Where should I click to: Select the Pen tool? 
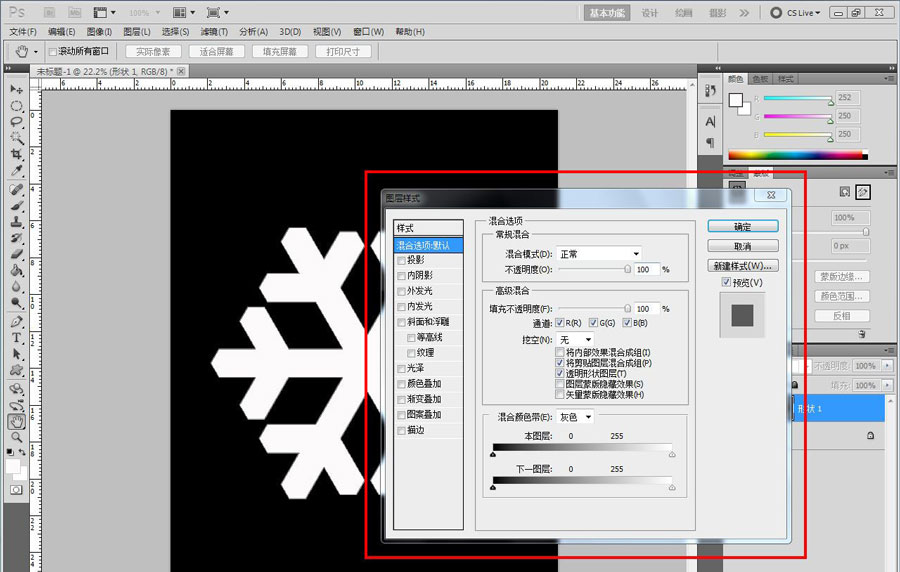click(17, 322)
